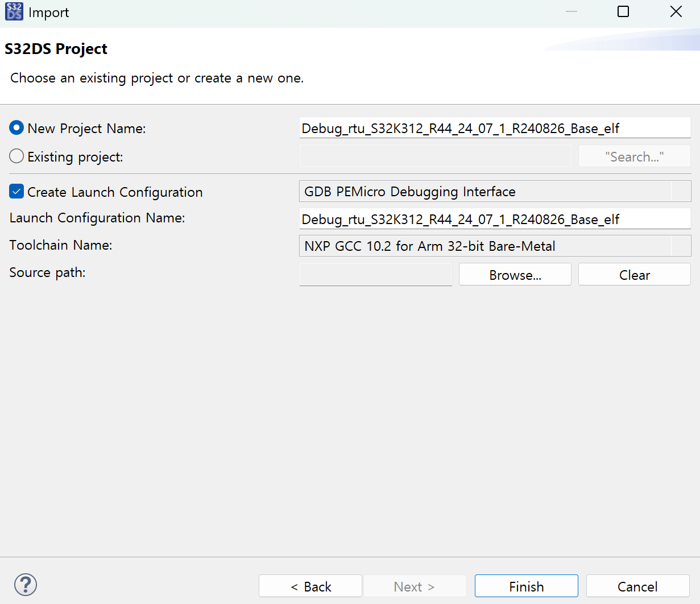Maximize the Import window
This screenshot has width=700, height=604.
point(623,11)
